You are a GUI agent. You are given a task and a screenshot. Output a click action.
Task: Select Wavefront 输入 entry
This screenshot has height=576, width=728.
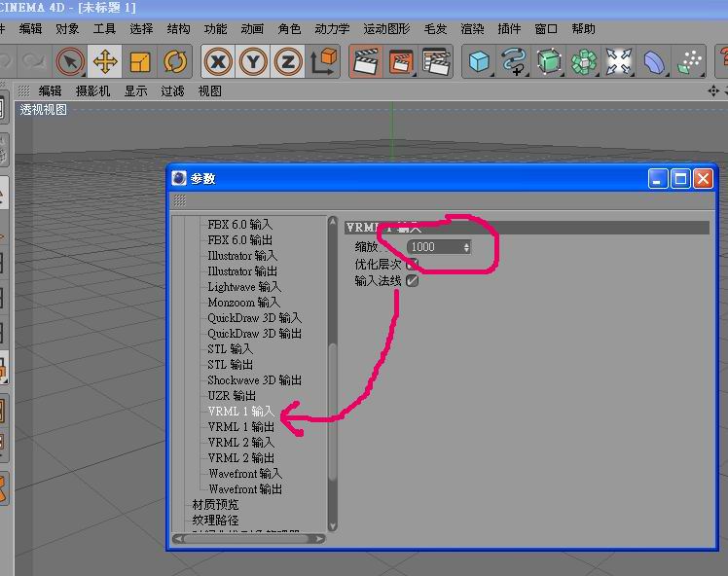click(245, 474)
